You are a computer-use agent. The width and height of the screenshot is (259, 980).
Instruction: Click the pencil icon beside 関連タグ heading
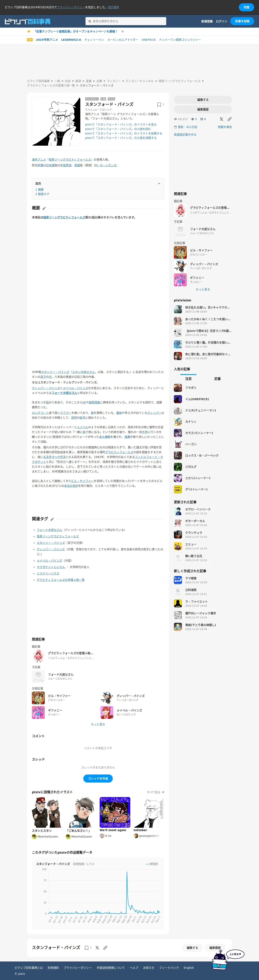pyautogui.click(x=52, y=519)
